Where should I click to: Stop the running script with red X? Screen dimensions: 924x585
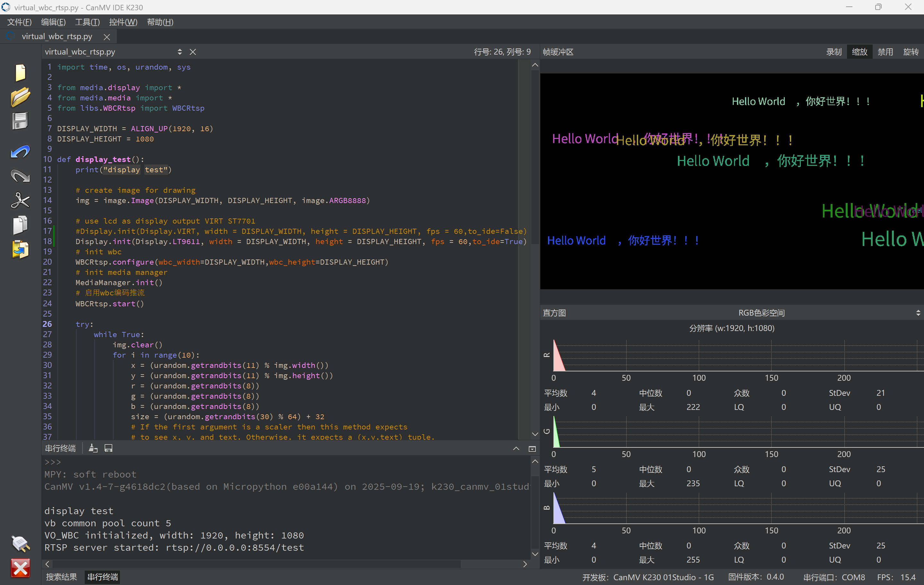click(x=20, y=568)
